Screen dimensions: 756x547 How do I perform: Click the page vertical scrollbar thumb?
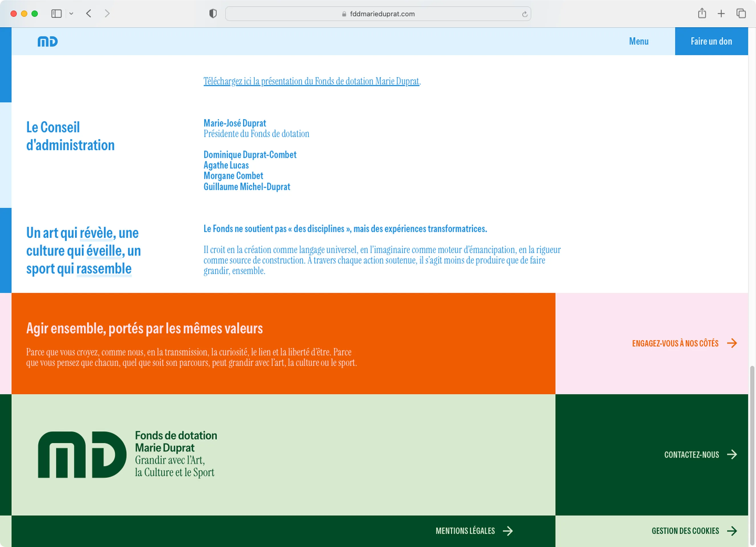pos(752,455)
